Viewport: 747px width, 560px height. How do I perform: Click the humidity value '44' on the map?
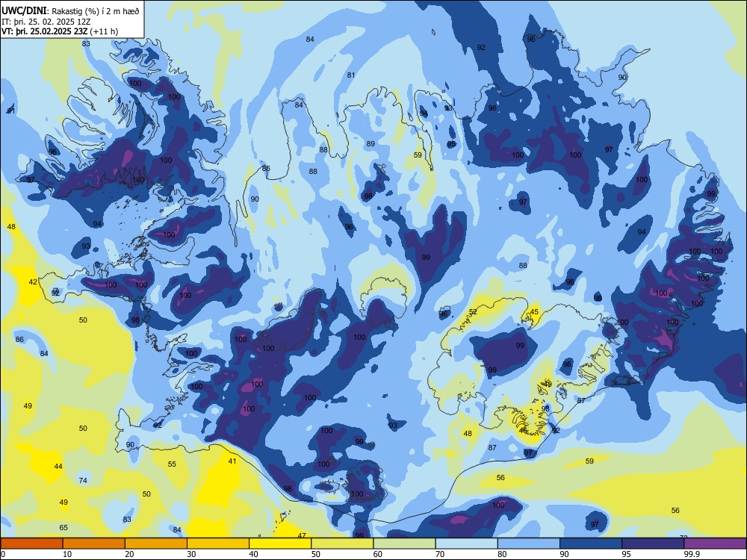tap(58, 466)
